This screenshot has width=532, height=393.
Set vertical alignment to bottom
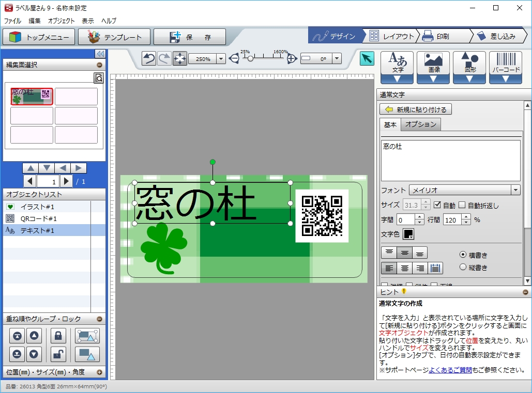pyautogui.click(x=420, y=253)
